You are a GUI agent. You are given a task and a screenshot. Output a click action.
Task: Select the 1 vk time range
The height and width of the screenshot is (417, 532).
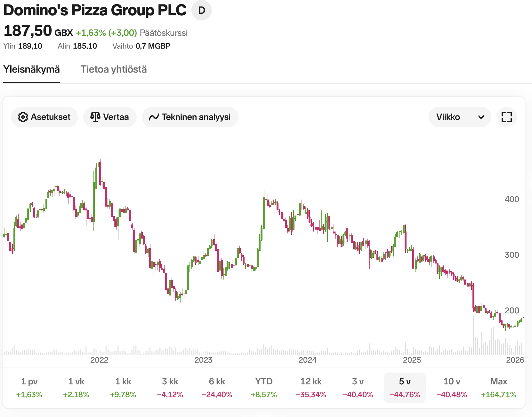(76, 388)
